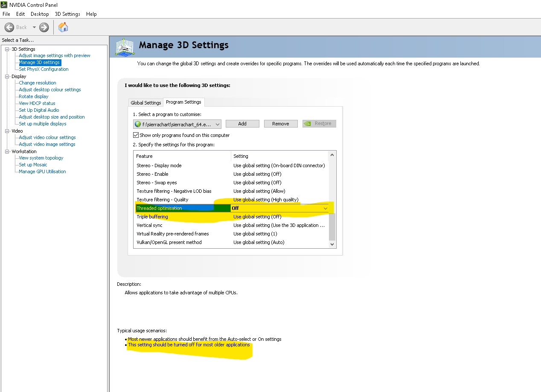
Task: Select Virtual Reality pre-rendered frames row
Action: [231, 234]
